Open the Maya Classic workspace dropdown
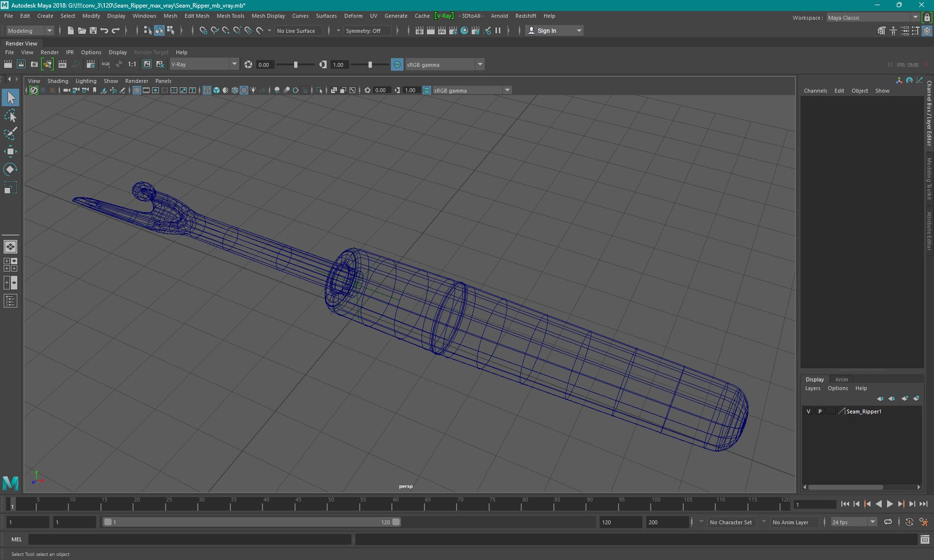The width and height of the screenshot is (934, 560). tap(873, 18)
